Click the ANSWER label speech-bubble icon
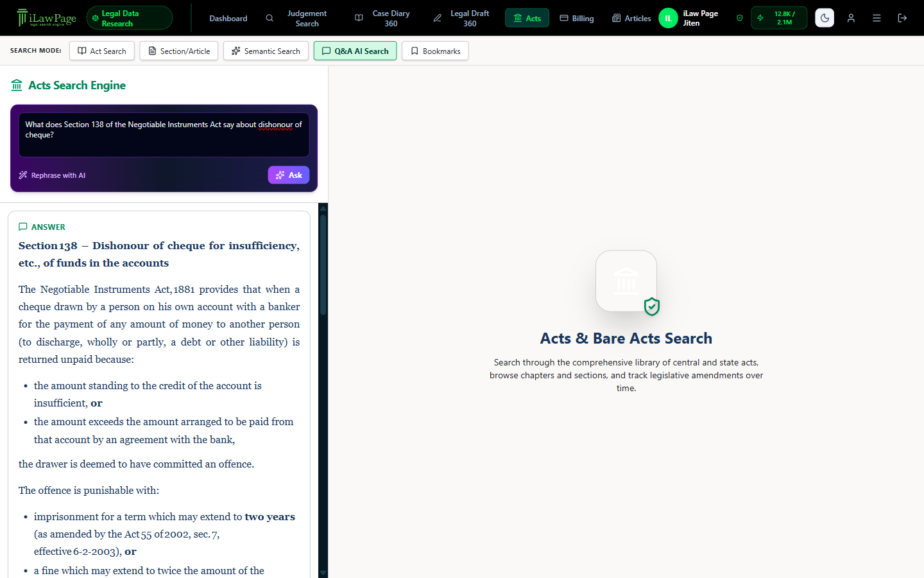Image resolution: width=924 pixels, height=578 pixels. click(x=23, y=227)
